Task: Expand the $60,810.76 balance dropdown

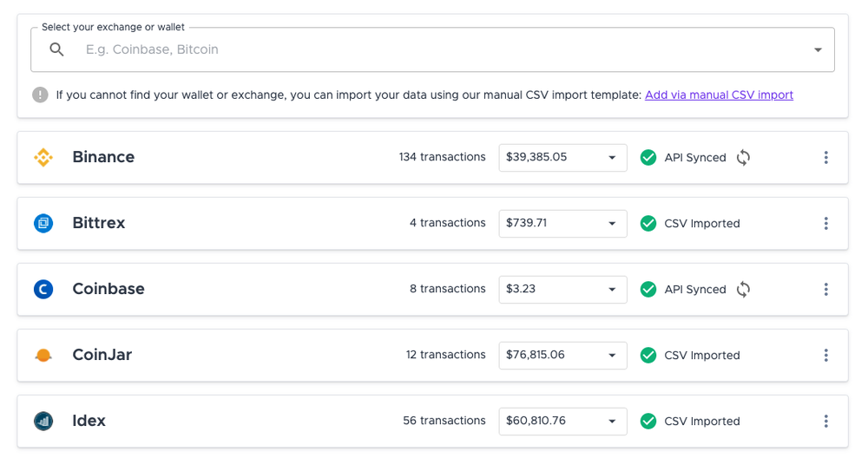Action: (x=562, y=421)
